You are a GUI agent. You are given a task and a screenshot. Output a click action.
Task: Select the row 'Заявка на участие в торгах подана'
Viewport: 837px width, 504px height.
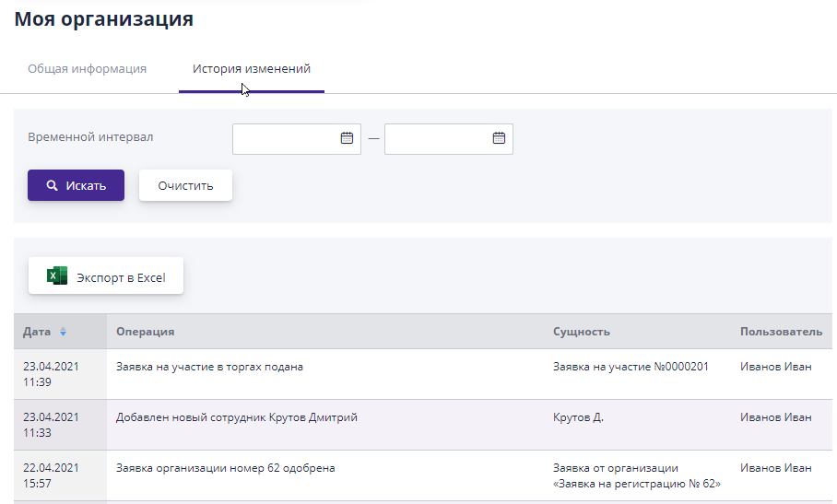[209, 367]
